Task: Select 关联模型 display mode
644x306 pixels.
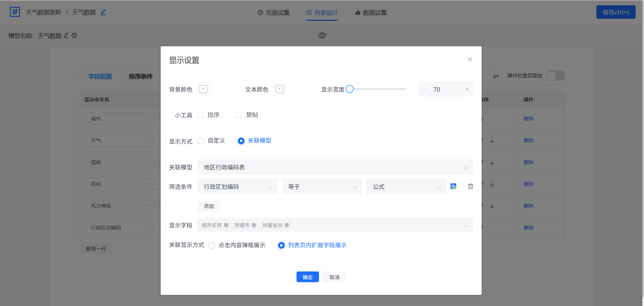Action: pos(241,141)
